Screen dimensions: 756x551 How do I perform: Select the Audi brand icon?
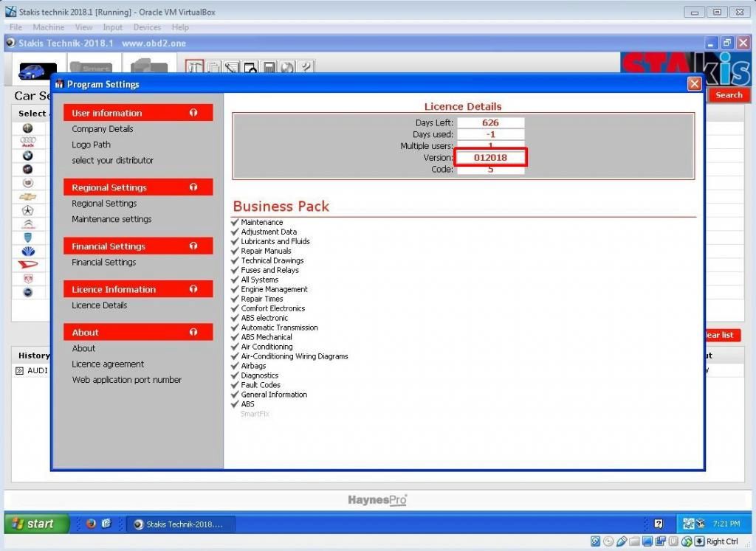27,140
